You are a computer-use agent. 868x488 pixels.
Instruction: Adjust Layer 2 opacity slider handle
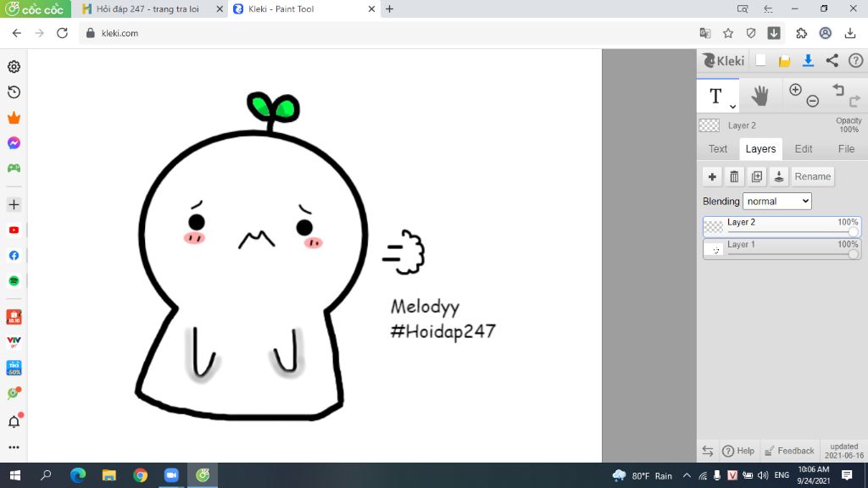[x=854, y=232]
